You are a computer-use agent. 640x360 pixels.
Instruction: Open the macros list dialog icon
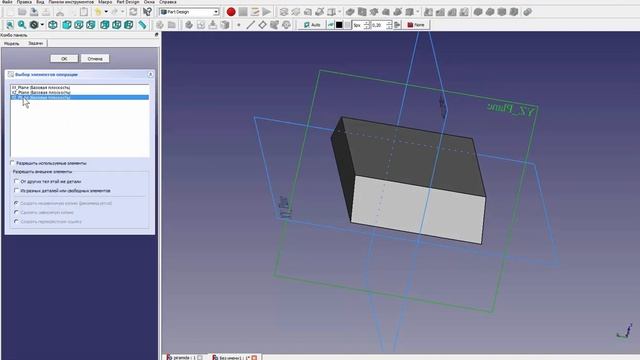pos(255,12)
